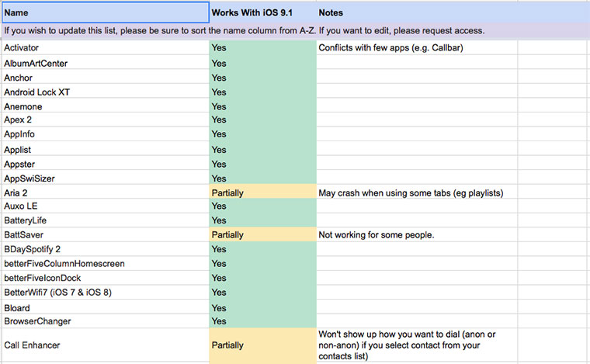Viewport: 590px width, 364px height.
Task: Select the Yes cell in Android Lock XT row
Action: 262,91
